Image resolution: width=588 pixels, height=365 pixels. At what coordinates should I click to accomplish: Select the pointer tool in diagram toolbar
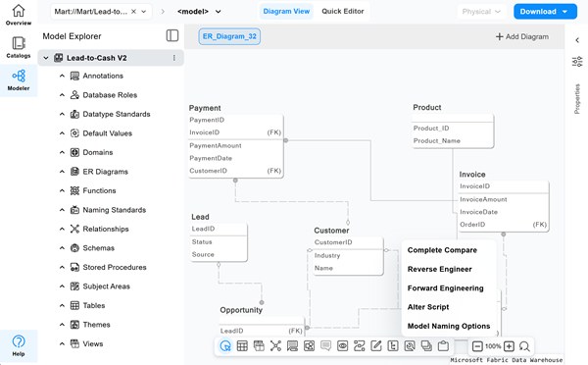click(225, 345)
